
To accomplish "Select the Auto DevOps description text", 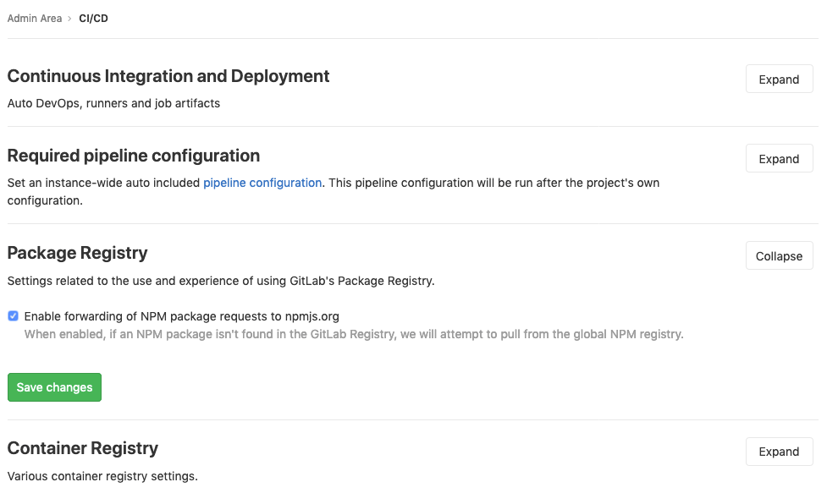I will [x=113, y=103].
